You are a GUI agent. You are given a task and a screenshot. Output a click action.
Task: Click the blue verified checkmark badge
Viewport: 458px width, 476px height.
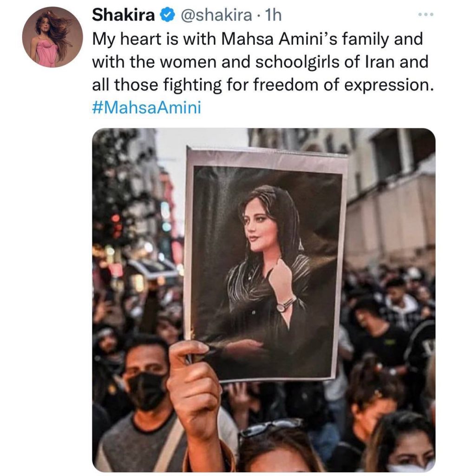(167, 15)
